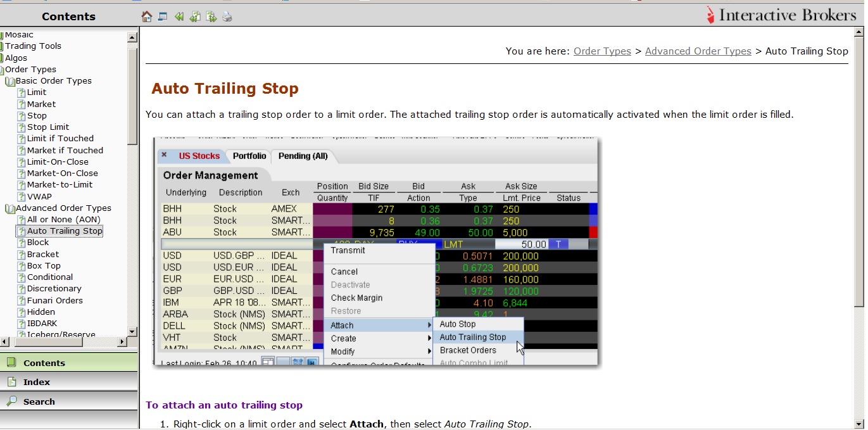Open the Order Types breadcrumb link
This screenshot has height=430, width=868.
pyautogui.click(x=602, y=51)
